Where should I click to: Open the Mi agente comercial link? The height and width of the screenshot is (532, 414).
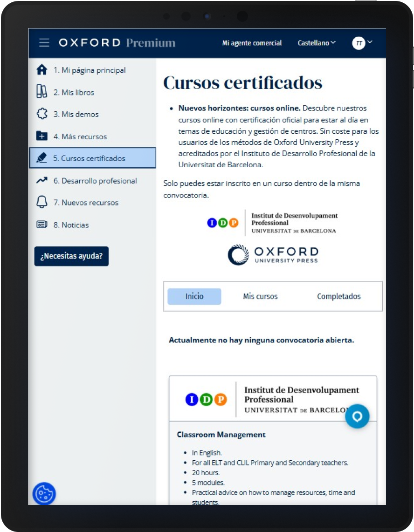[x=252, y=43]
